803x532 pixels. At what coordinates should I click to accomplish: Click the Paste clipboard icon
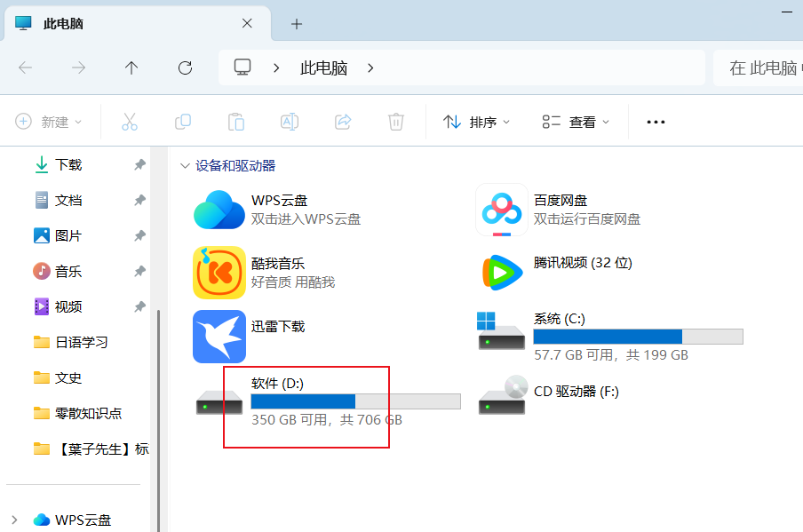pos(236,122)
